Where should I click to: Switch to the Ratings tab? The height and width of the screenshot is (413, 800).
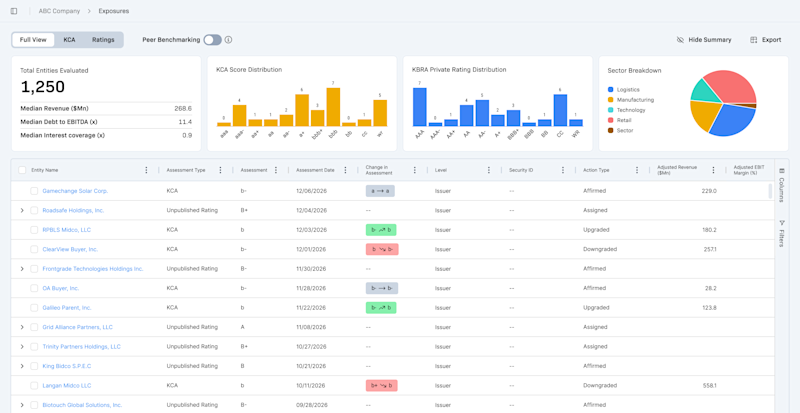pos(103,40)
